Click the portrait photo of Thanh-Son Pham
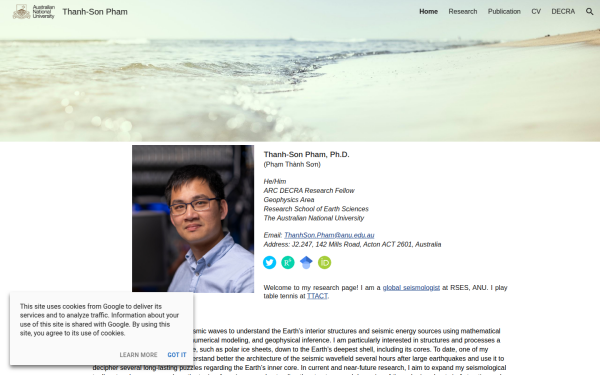 (x=193, y=218)
